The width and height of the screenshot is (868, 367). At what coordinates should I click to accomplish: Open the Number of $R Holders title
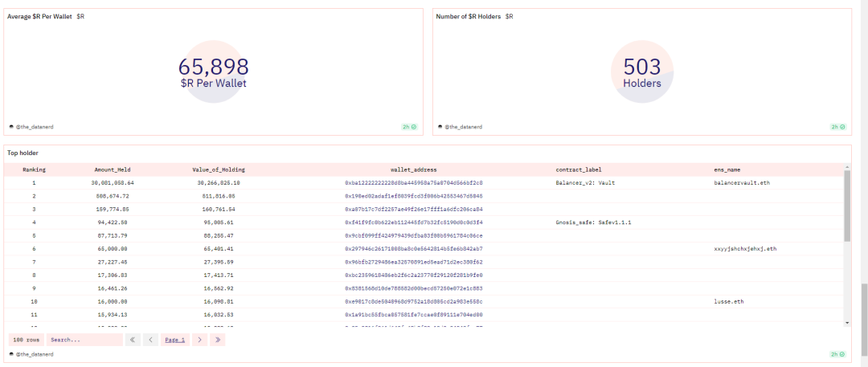(469, 16)
